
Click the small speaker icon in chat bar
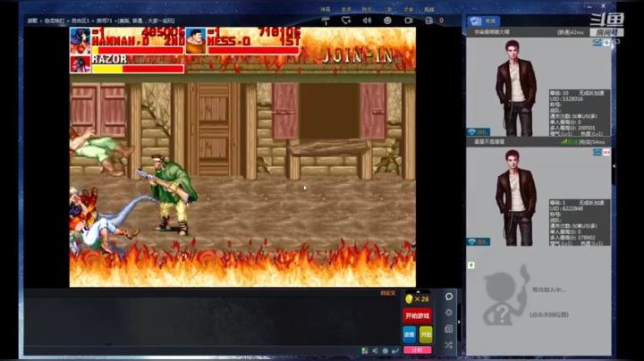[x=375, y=351]
